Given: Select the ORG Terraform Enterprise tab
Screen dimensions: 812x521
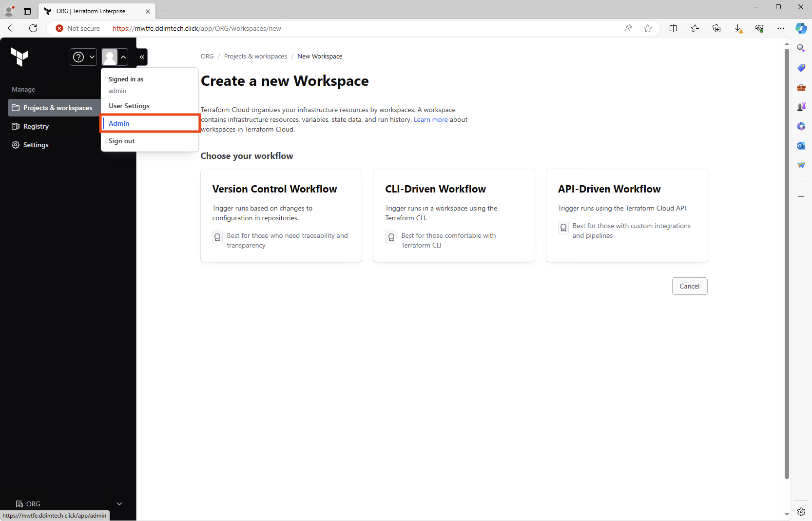Looking at the screenshot, I should point(97,11).
